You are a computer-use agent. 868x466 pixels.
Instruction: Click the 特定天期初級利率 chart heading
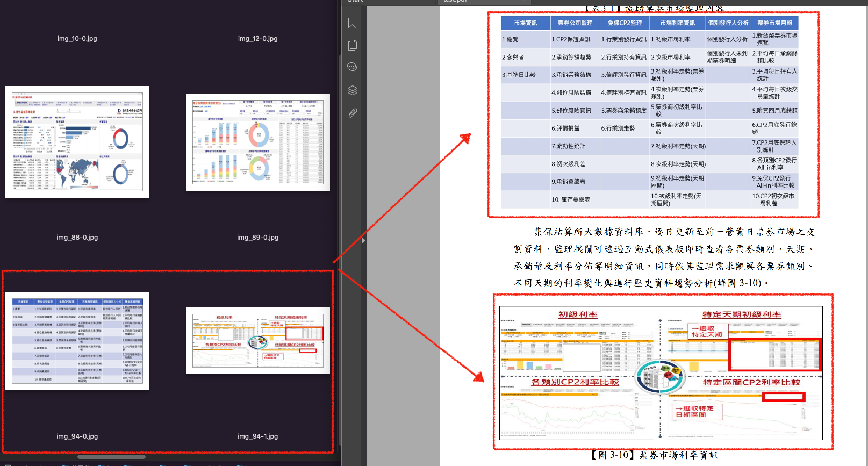(742, 314)
